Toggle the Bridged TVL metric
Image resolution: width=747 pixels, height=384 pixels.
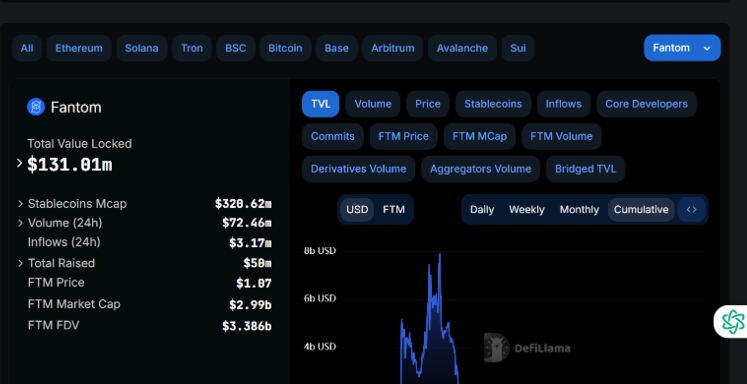pos(585,169)
